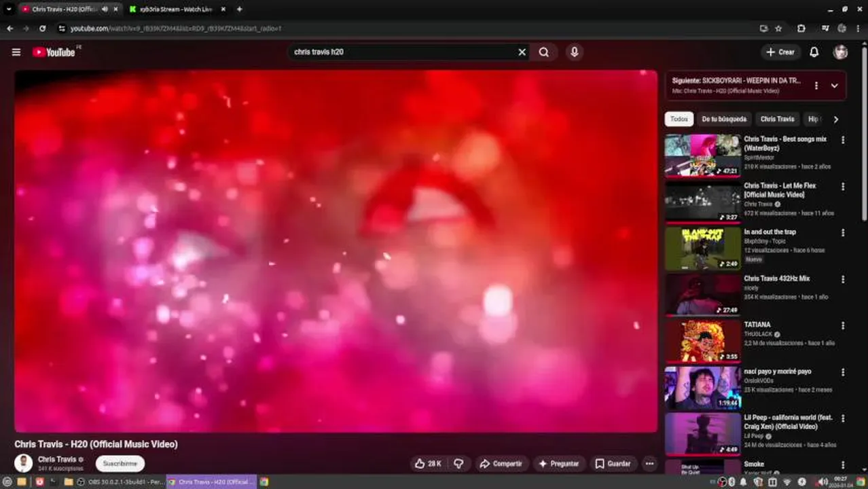Start voice search with the microphone
Image resolution: width=868 pixels, height=489 pixels.
coord(575,52)
